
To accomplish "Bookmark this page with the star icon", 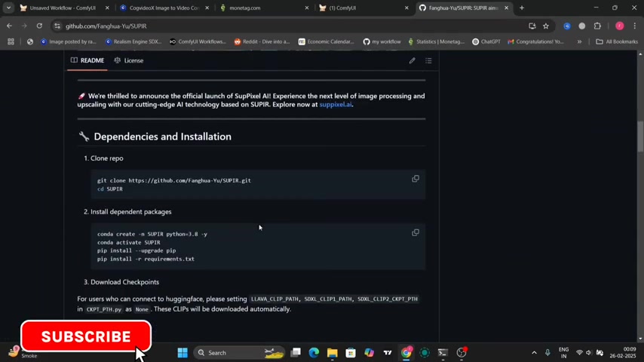I will point(546,26).
